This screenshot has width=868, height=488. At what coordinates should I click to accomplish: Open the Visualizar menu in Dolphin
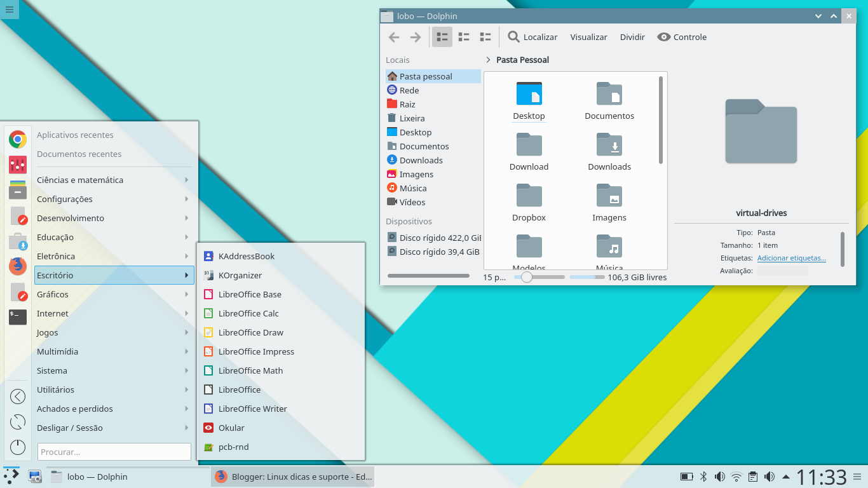(x=588, y=37)
